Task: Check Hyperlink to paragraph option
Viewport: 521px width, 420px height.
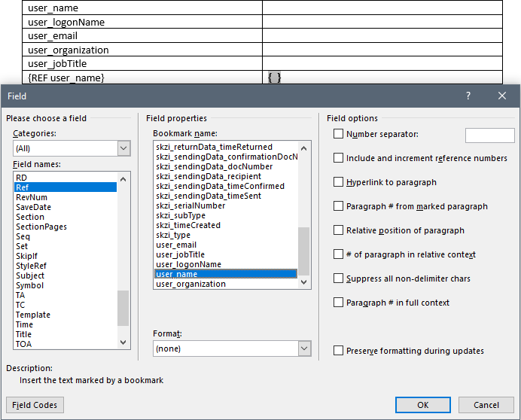Action: coord(339,182)
